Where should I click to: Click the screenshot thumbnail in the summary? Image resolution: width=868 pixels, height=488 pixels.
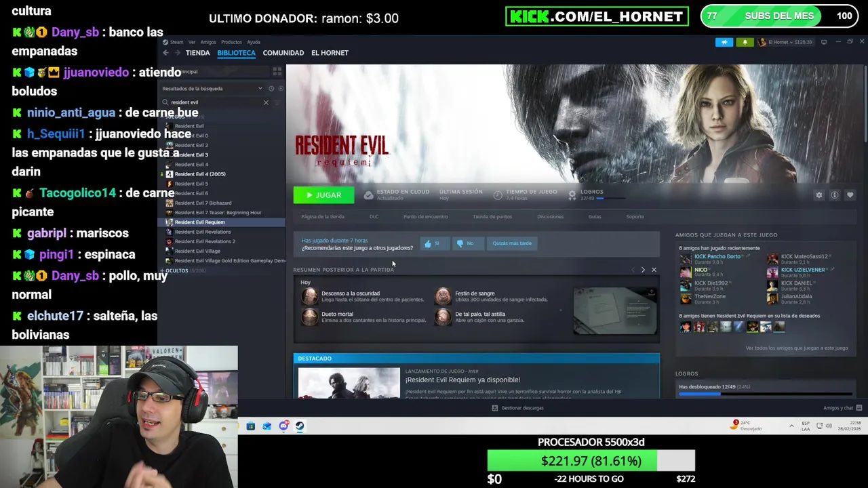[615, 312]
